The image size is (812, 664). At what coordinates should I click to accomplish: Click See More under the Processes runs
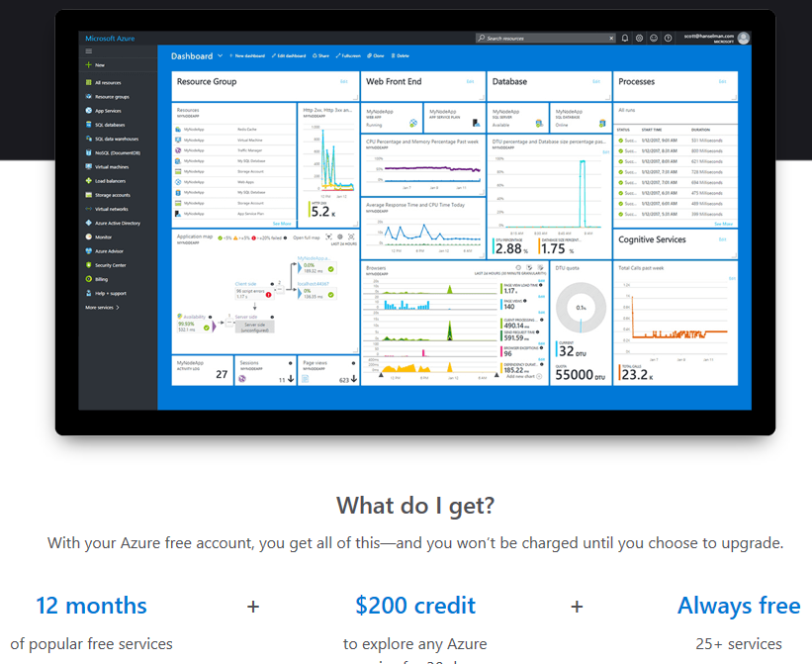[723, 224]
